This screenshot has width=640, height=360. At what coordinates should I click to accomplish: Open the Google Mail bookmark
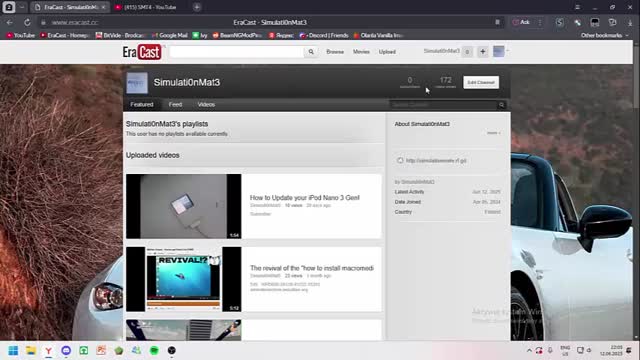point(169,36)
